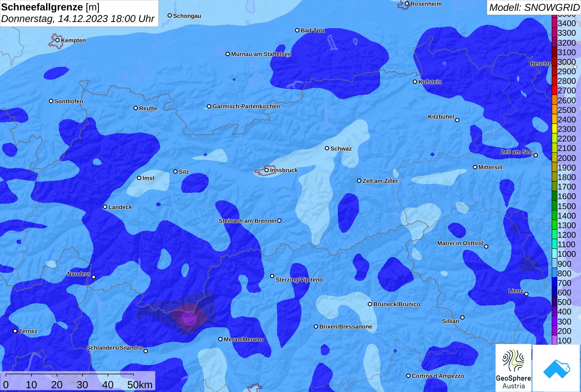
Task: Click the GeoSphere Austria logo
Action: [513, 368]
